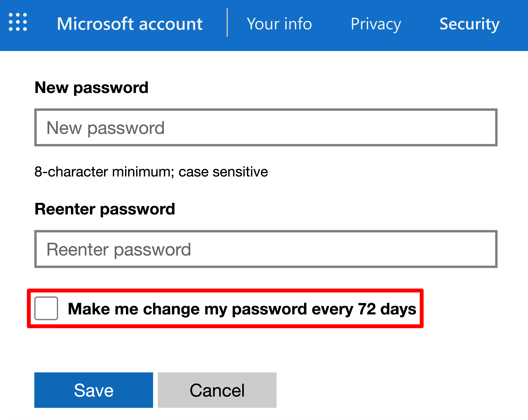The width and height of the screenshot is (528, 420).
Task: Click into the Reenter password field
Action: (266, 249)
